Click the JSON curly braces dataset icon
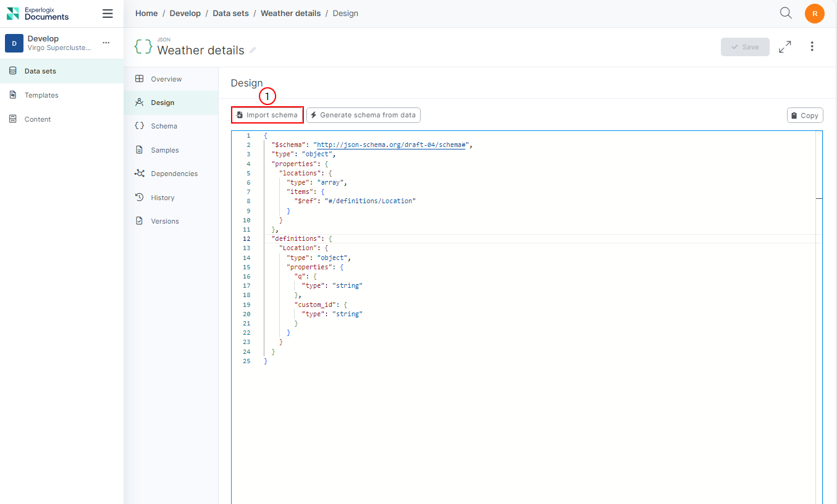This screenshot has height=504, width=837. click(x=143, y=46)
